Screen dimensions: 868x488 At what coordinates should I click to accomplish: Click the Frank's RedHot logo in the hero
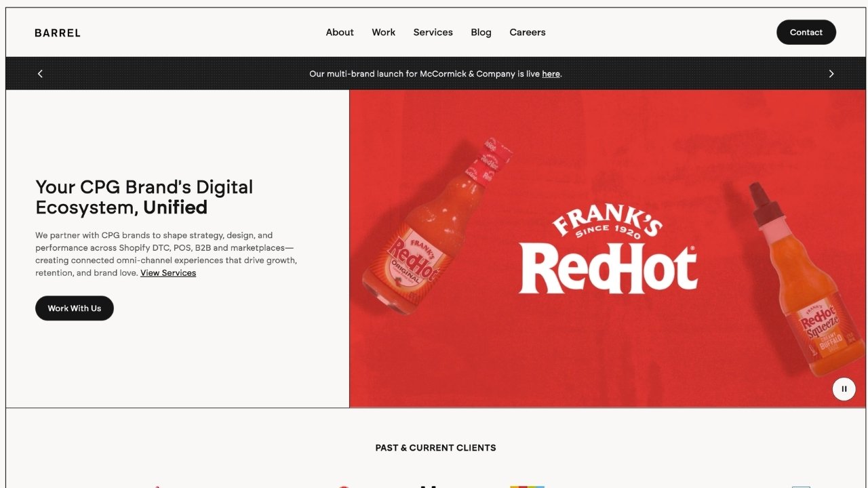click(608, 249)
